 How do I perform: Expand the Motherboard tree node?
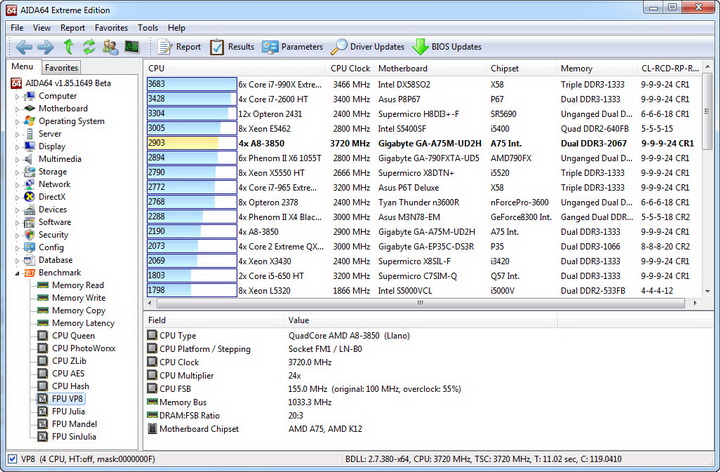click(x=17, y=109)
